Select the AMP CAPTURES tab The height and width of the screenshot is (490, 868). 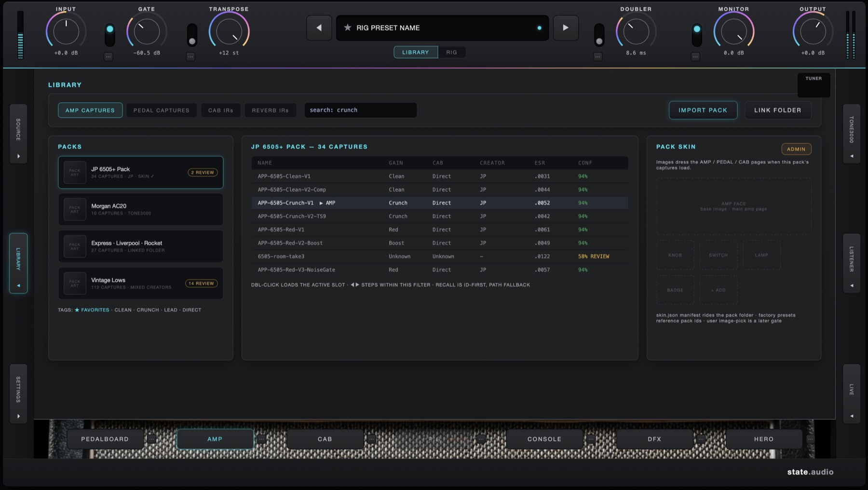coord(90,110)
